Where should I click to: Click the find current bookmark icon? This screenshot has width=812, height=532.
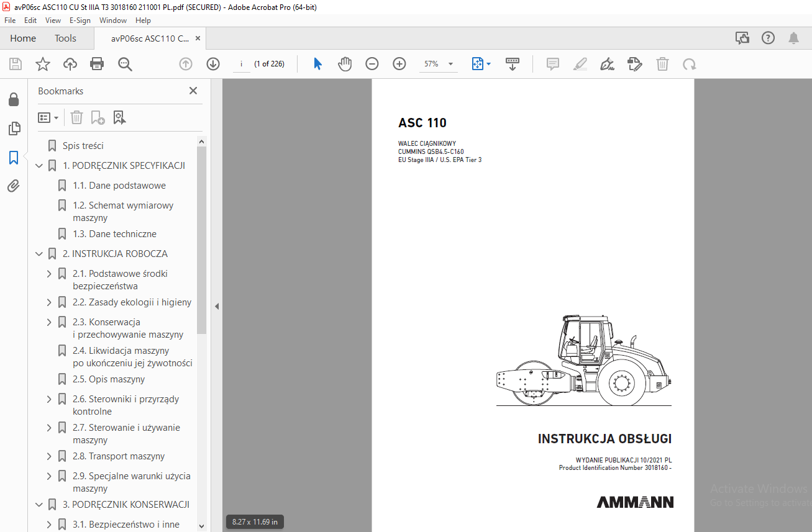[120, 117]
